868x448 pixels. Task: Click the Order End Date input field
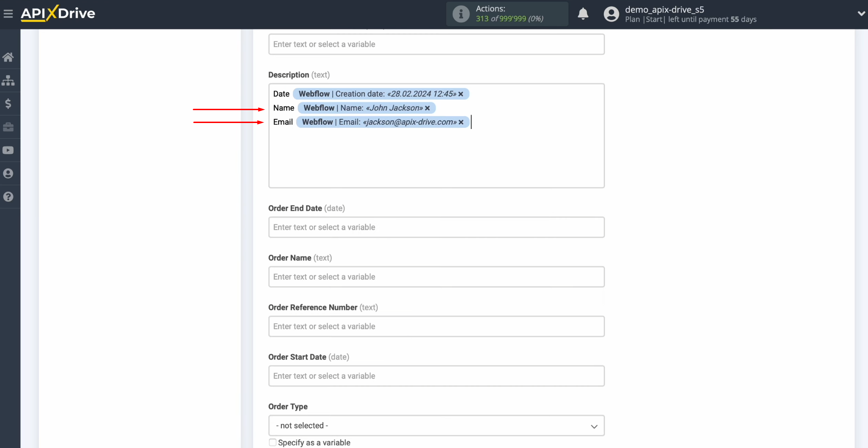(x=436, y=227)
